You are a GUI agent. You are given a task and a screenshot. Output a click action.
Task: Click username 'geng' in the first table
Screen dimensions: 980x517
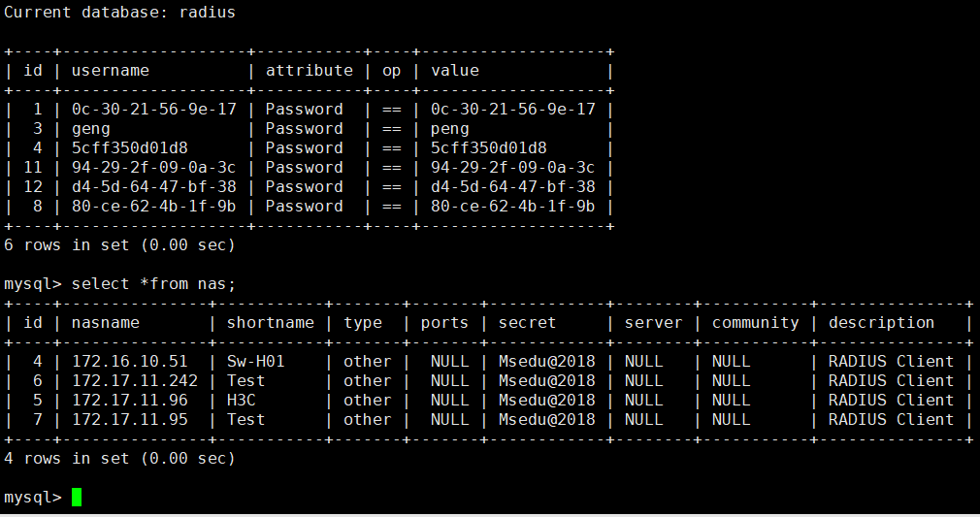[91, 128]
